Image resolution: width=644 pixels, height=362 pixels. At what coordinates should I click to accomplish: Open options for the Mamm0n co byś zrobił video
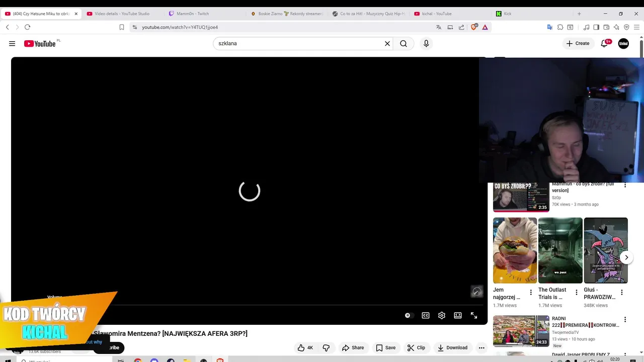pos(625,185)
